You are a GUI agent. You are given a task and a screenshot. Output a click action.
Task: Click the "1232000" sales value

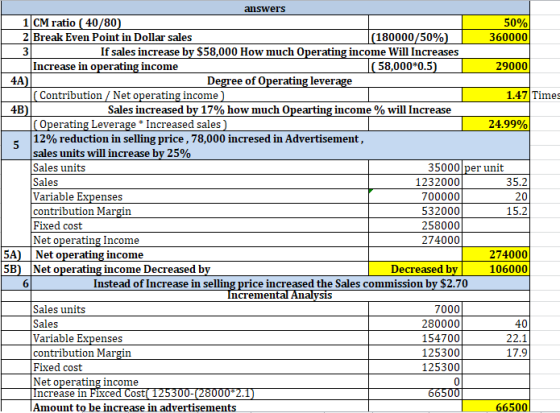point(415,182)
